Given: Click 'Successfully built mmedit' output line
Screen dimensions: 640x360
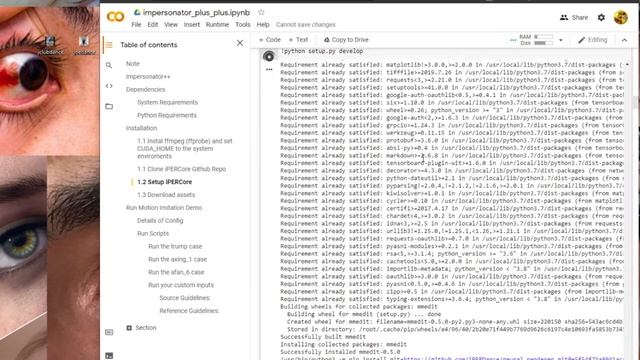Looking at the screenshot, I should (x=323, y=337).
